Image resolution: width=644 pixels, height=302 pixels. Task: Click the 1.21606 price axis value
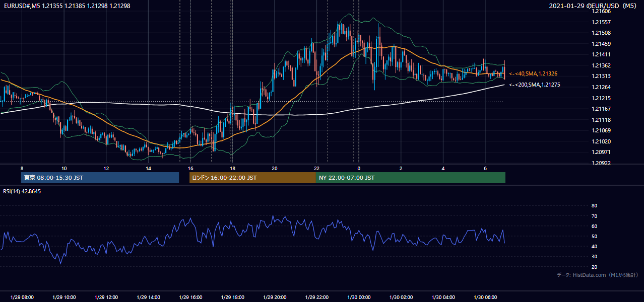pos(602,11)
